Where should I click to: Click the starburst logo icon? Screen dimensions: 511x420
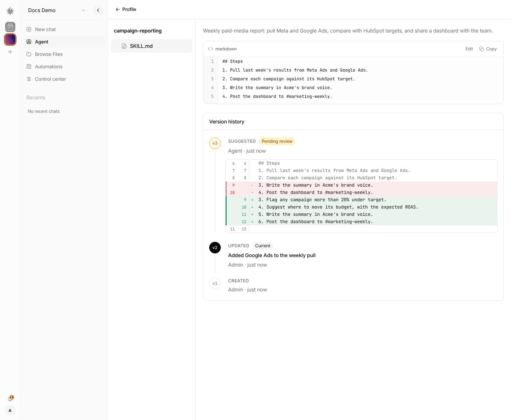pos(10,11)
